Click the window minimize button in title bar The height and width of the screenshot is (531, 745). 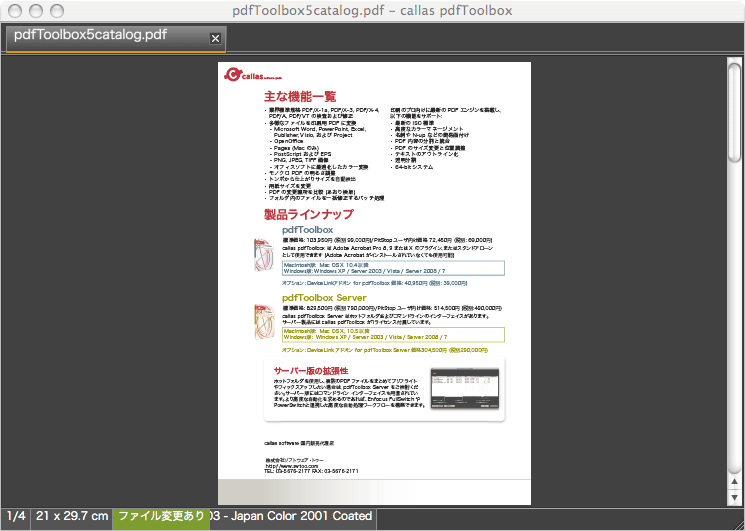pos(36,10)
